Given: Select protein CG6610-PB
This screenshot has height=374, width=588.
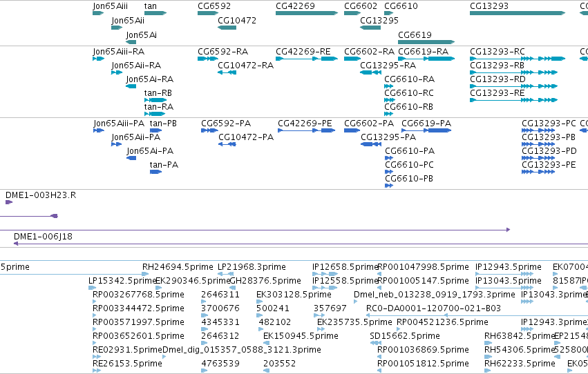Looking at the screenshot, I should 389,186.
